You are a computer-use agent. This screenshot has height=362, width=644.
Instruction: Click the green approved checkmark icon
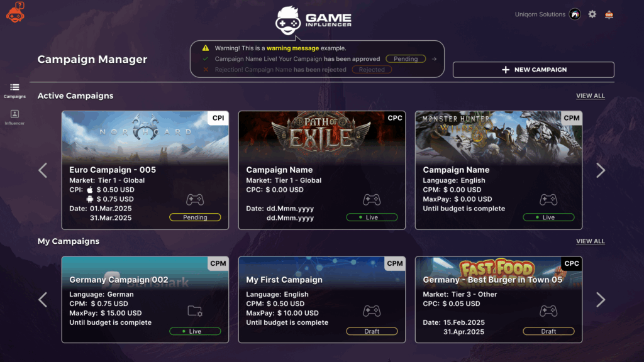(x=206, y=58)
